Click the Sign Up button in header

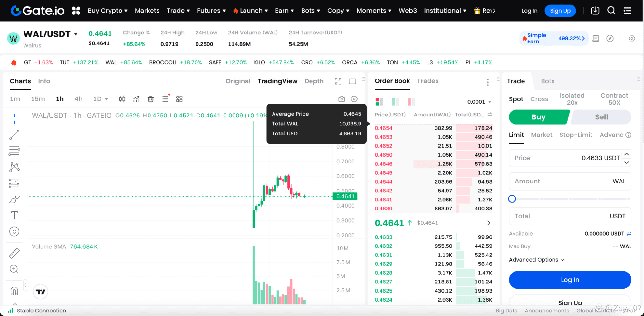pyautogui.click(x=560, y=11)
